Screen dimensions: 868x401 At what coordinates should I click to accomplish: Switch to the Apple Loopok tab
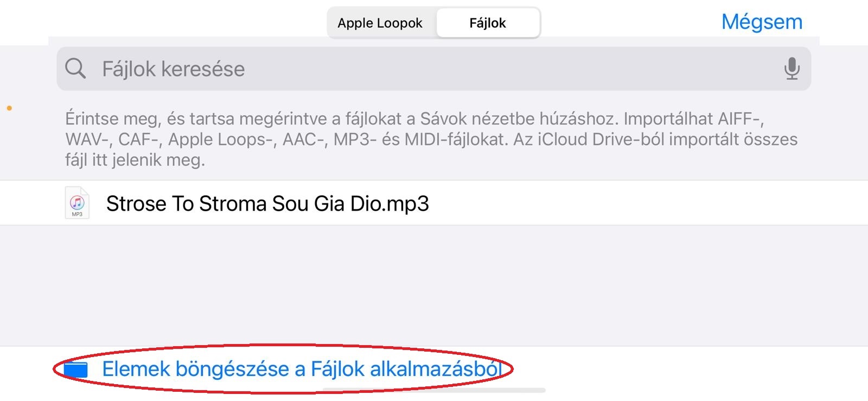[380, 23]
